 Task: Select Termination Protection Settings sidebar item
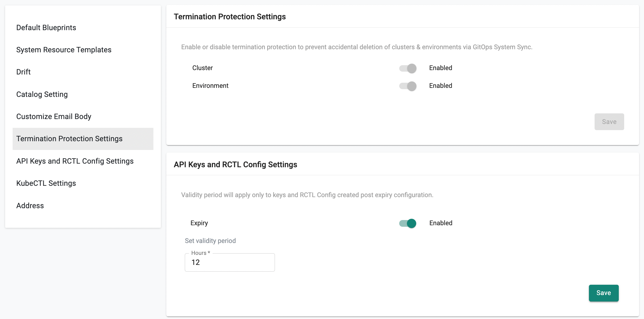point(69,139)
